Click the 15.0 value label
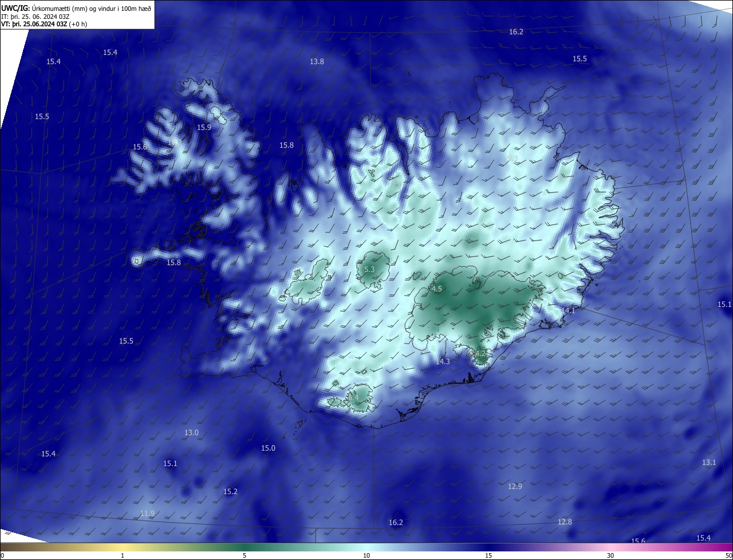The height and width of the screenshot is (560, 733). click(x=268, y=448)
